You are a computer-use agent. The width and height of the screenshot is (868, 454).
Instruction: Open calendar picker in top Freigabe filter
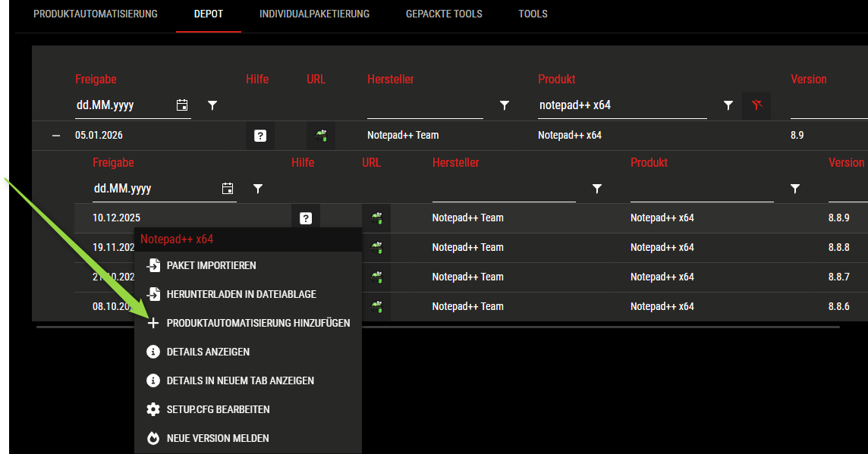(x=182, y=105)
